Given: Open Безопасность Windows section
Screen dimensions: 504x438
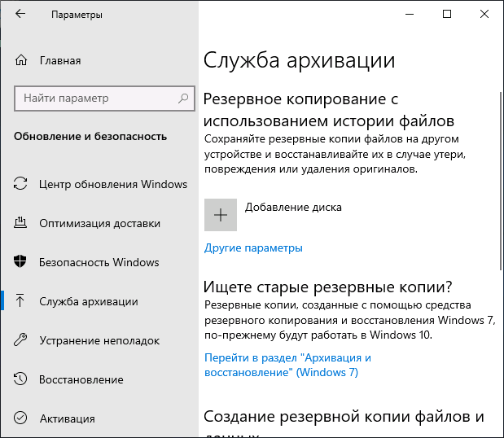Looking at the screenshot, I should coord(99,262).
